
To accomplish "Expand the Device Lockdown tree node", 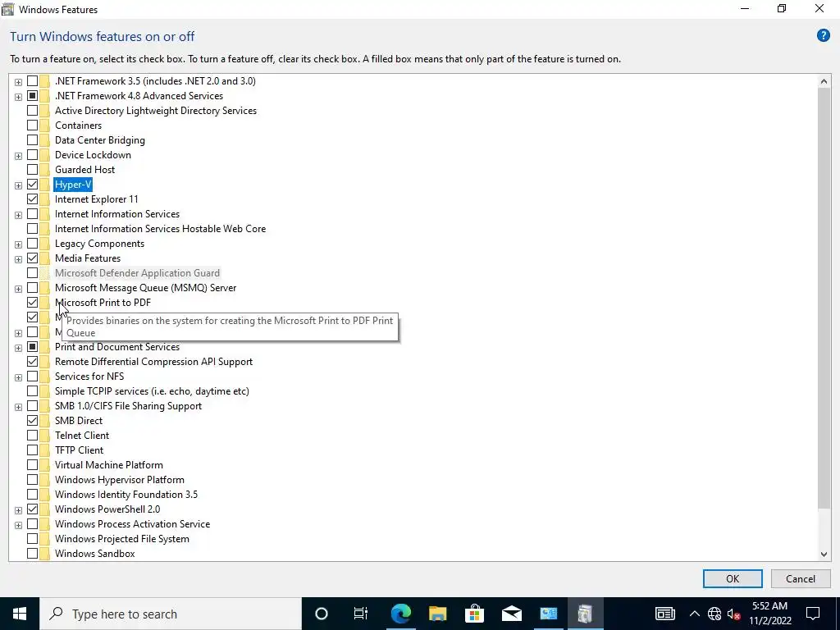I will pos(18,156).
